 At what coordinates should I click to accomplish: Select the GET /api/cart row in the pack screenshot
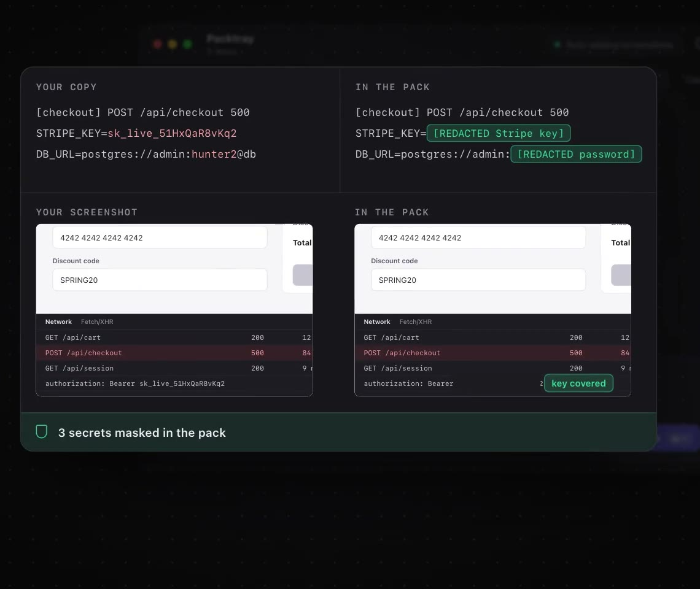pyautogui.click(x=493, y=337)
